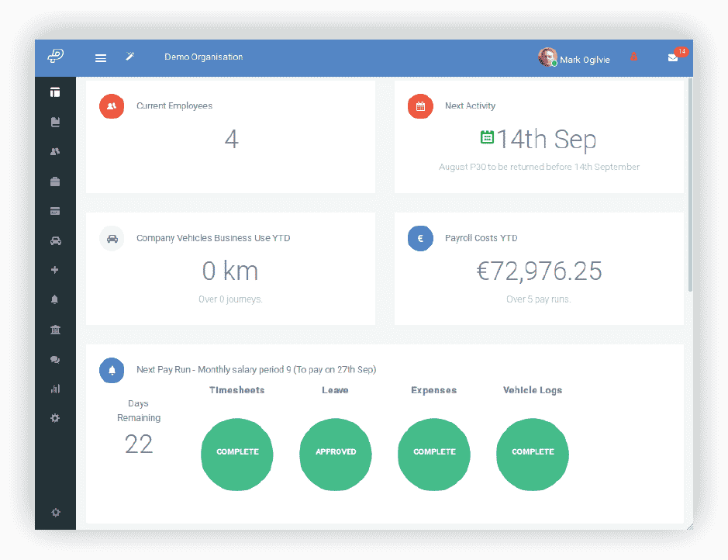Image resolution: width=728 pixels, height=560 pixels.
Task: Open vehicle logs via the car icon
Action: pyautogui.click(x=55, y=240)
